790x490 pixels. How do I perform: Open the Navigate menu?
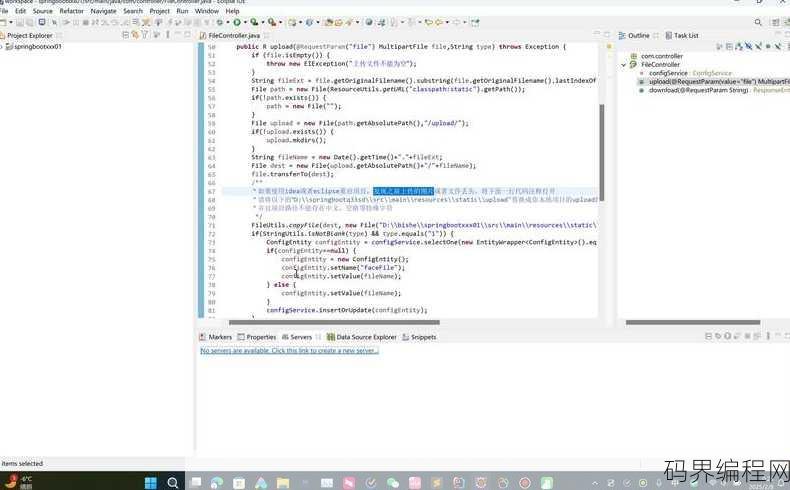click(103, 11)
